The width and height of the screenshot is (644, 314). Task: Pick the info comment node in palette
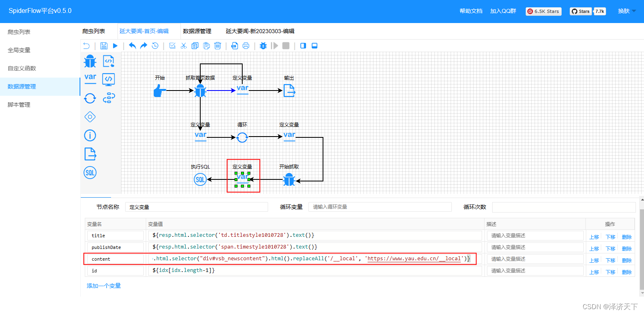pos(90,135)
